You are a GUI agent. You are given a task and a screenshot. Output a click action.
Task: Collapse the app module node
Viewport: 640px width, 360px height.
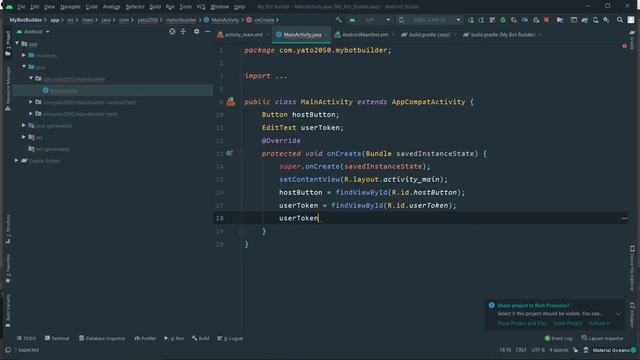coord(17,43)
